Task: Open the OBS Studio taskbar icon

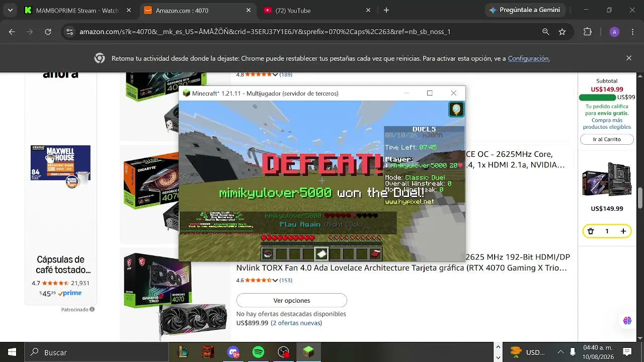Action: pos(283,352)
